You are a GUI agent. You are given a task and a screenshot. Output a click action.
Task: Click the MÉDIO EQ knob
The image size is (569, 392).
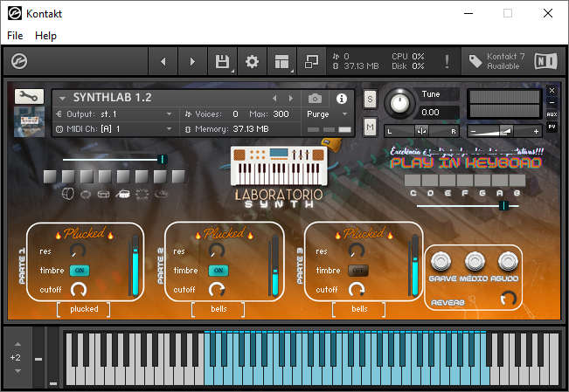coord(475,261)
